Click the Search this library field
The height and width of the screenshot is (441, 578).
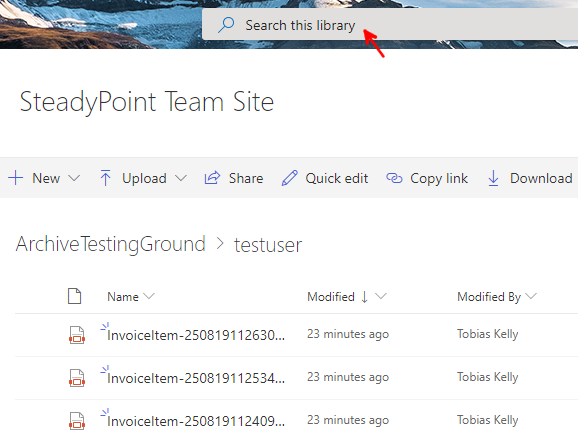390,25
